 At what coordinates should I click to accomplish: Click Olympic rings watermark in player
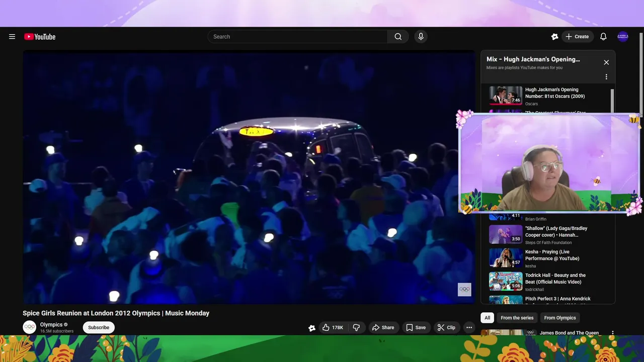(x=464, y=289)
